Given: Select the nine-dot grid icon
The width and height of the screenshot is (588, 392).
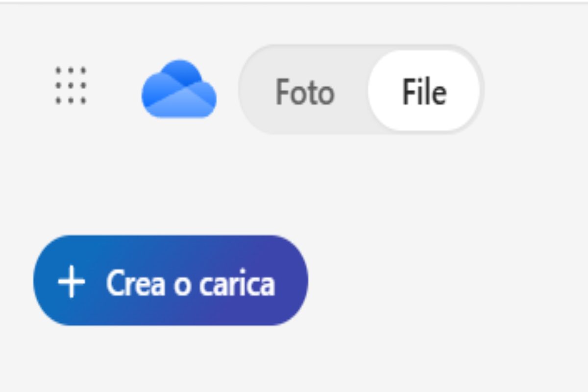Looking at the screenshot, I should click(x=71, y=85).
